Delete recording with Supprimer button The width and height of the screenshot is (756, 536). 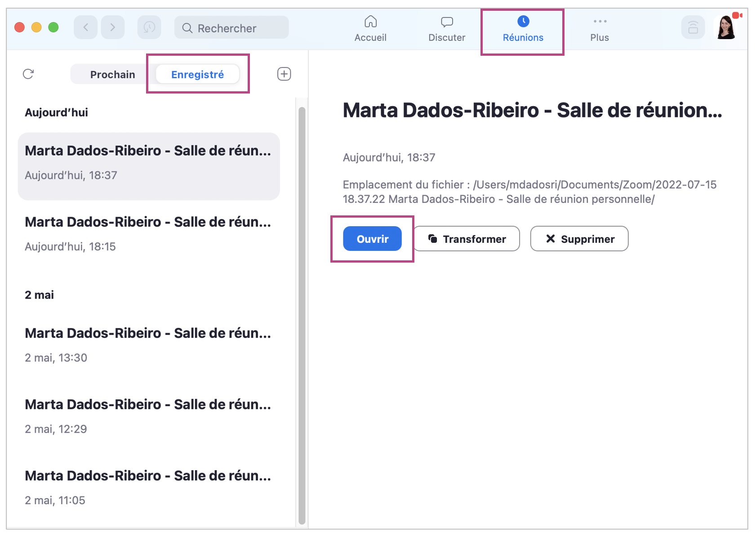tap(579, 239)
